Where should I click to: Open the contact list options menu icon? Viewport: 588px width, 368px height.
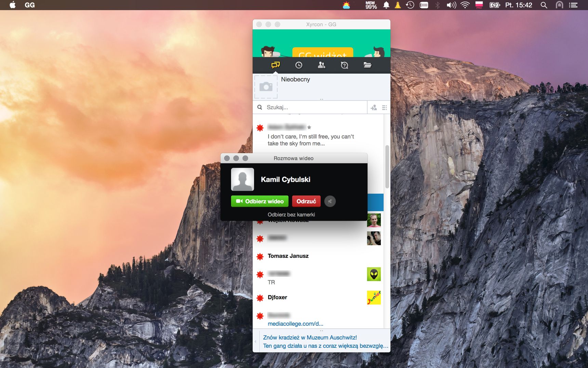click(x=385, y=107)
